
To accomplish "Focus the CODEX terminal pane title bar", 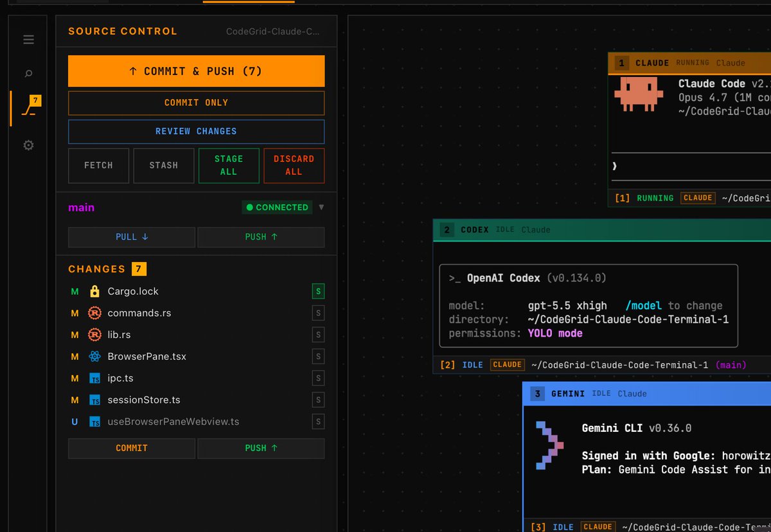I will (602, 229).
